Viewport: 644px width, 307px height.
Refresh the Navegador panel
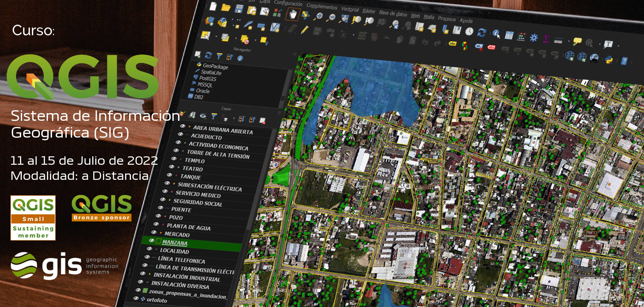209,55
